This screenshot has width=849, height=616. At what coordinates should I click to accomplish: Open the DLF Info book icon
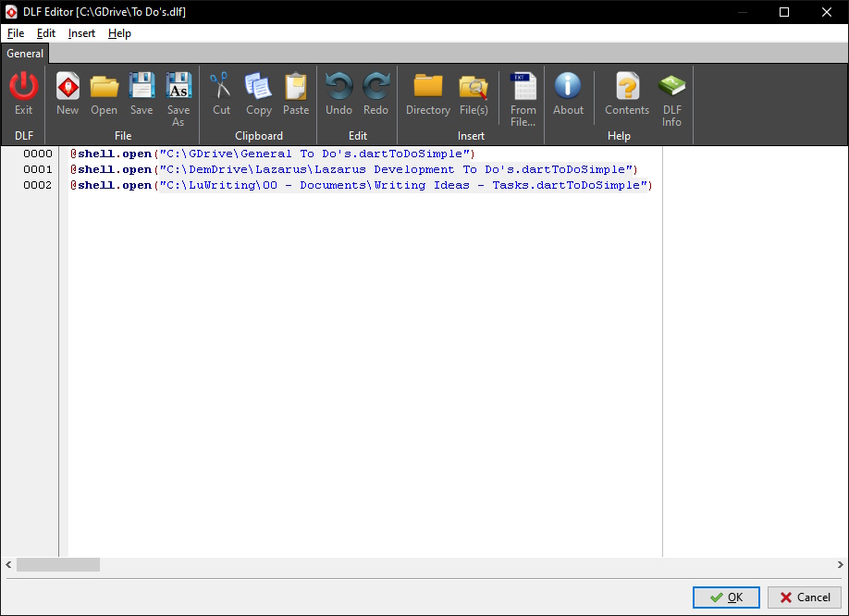tap(672, 87)
